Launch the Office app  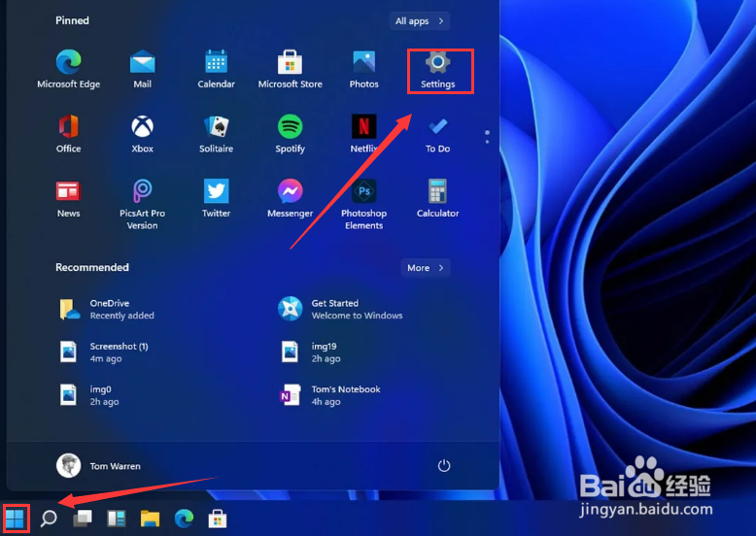tap(68, 133)
